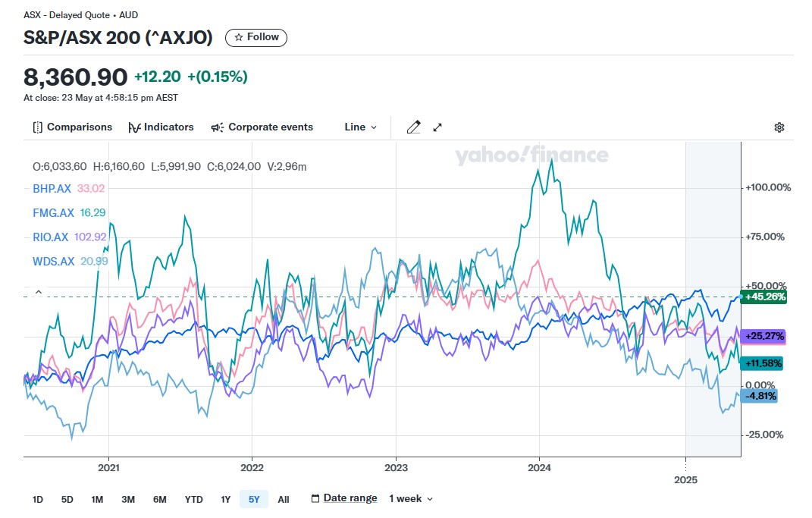812x518 pixels.
Task: Click the calendar icon beside Date range
Action: click(315, 498)
